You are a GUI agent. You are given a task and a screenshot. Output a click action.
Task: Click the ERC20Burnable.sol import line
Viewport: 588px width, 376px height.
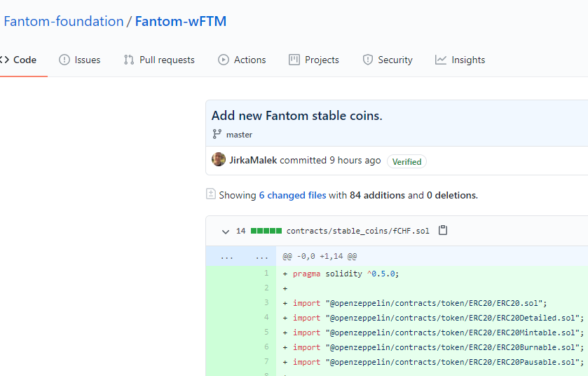click(x=439, y=347)
